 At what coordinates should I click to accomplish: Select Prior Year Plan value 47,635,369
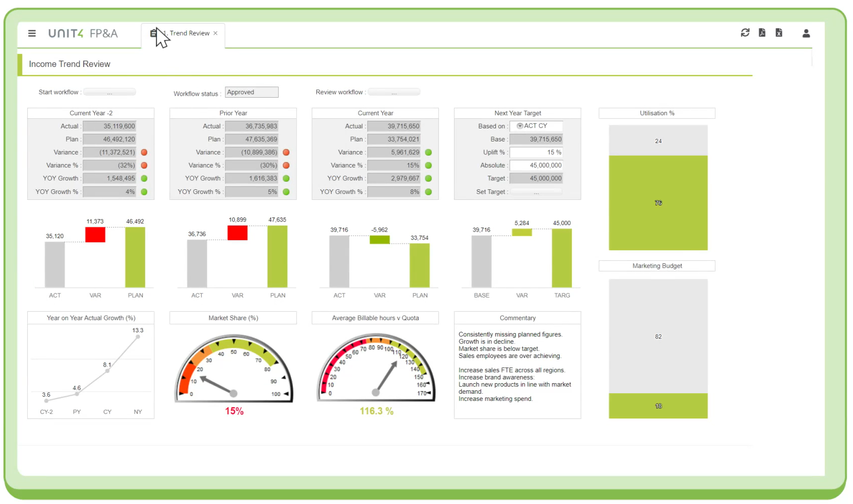(x=251, y=139)
